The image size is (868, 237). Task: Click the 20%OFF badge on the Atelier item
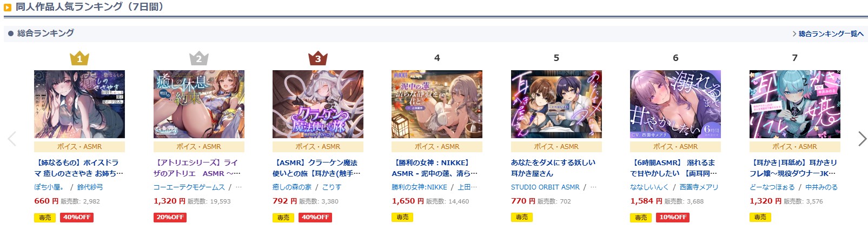(x=170, y=217)
